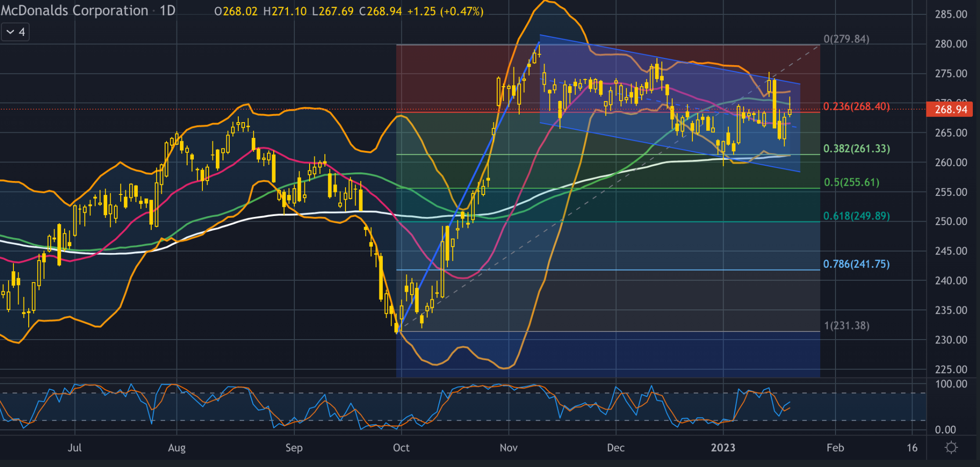Click the 16 date label on time axis

[x=912, y=447]
